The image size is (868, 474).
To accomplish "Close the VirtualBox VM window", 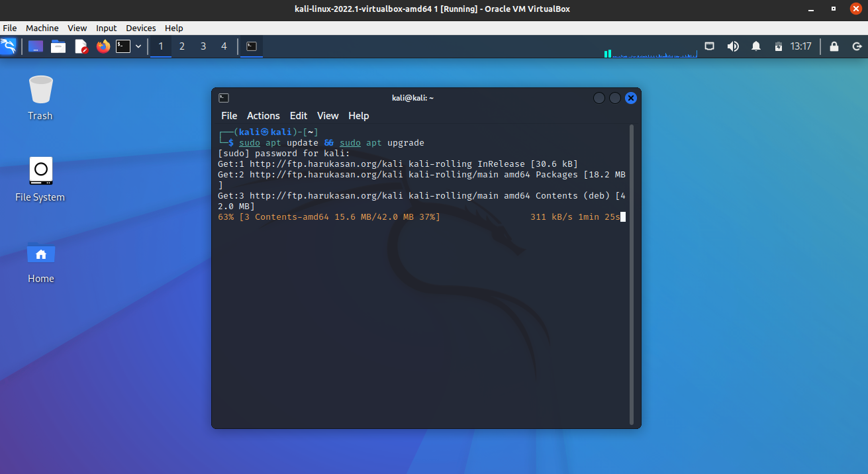I will point(855,9).
